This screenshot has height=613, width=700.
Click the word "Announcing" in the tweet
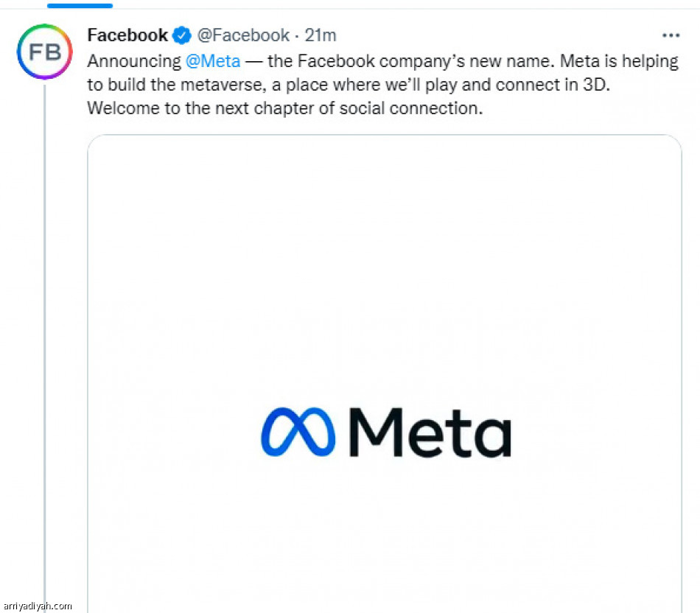tap(134, 60)
